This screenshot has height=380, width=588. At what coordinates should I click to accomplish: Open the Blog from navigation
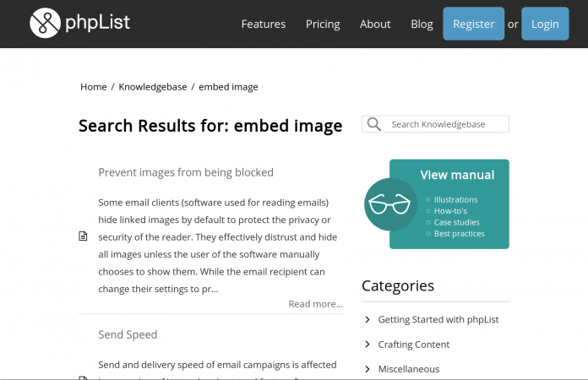(x=422, y=24)
